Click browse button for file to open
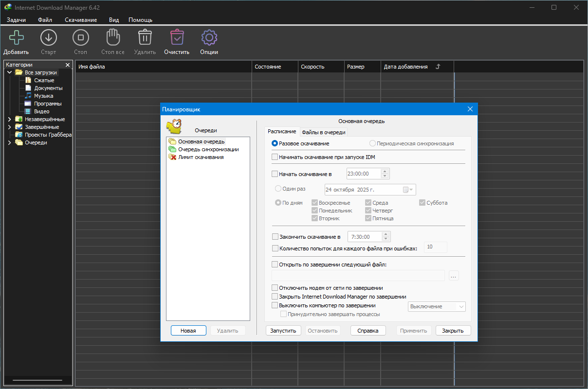This screenshot has width=588, height=389. pyautogui.click(x=453, y=276)
